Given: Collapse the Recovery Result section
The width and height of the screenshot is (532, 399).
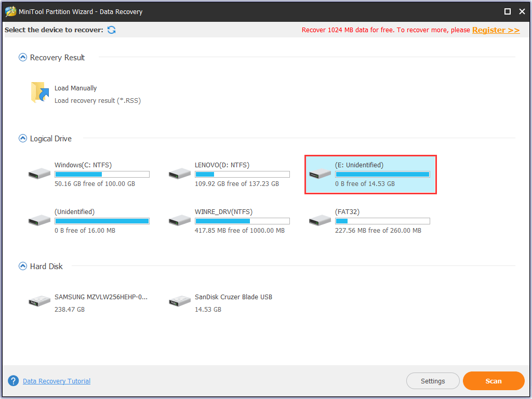Looking at the screenshot, I should pos(23,57).
